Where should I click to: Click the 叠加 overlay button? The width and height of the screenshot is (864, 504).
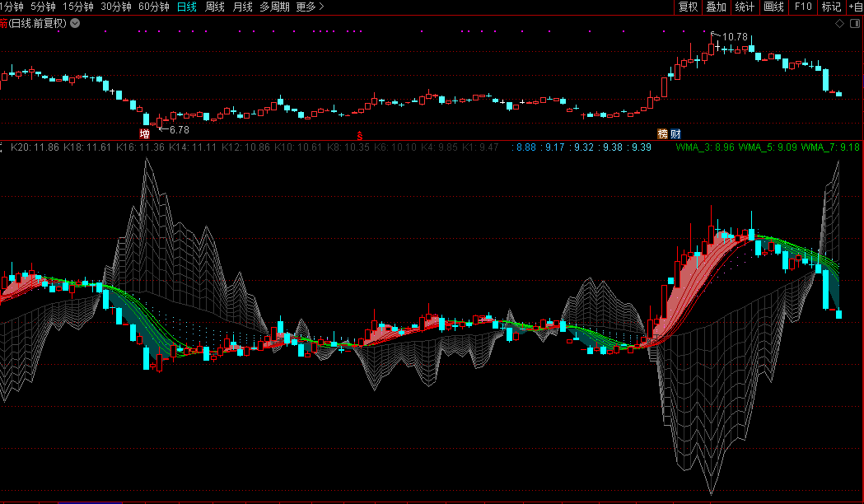click(x=716, y=7)
